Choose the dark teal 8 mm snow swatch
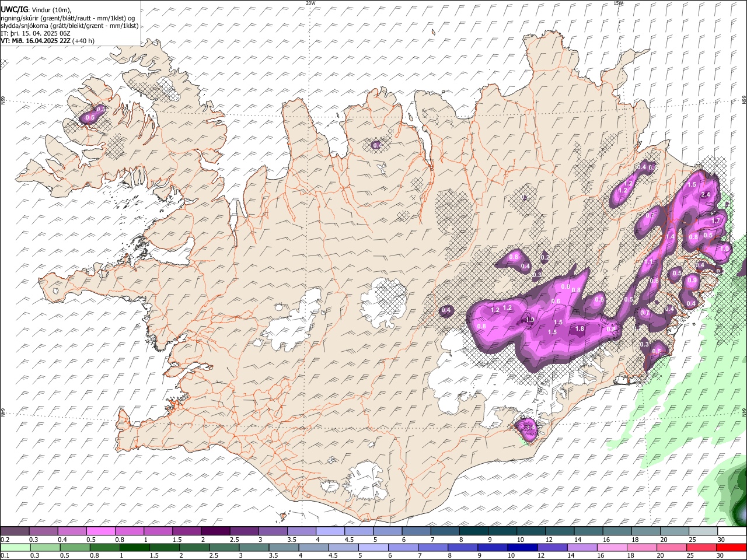 (x=474, y=531)
